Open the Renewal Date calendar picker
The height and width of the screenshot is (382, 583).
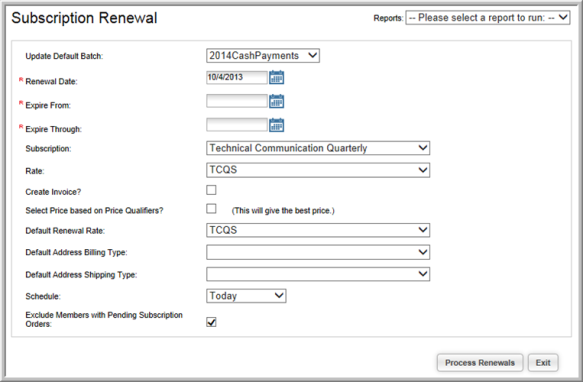[x=276, y=77]
